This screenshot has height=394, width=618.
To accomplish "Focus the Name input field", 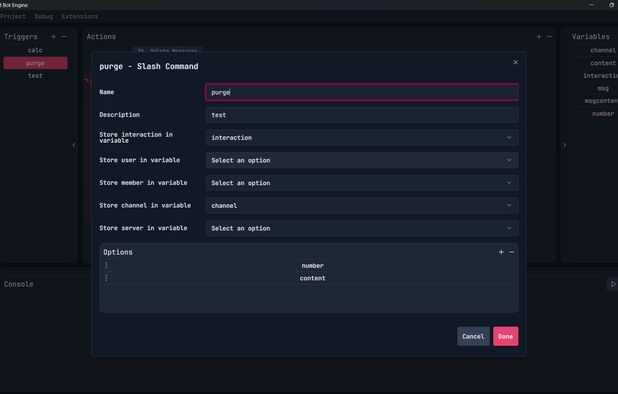I will coord(362,92).
